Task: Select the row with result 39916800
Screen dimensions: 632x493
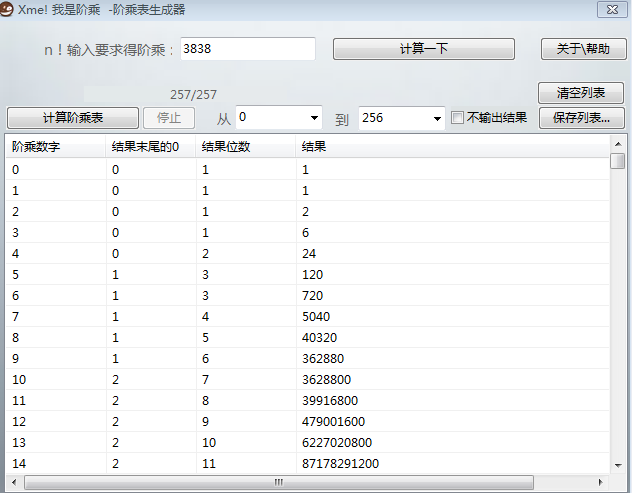Action: coord(307,400)
